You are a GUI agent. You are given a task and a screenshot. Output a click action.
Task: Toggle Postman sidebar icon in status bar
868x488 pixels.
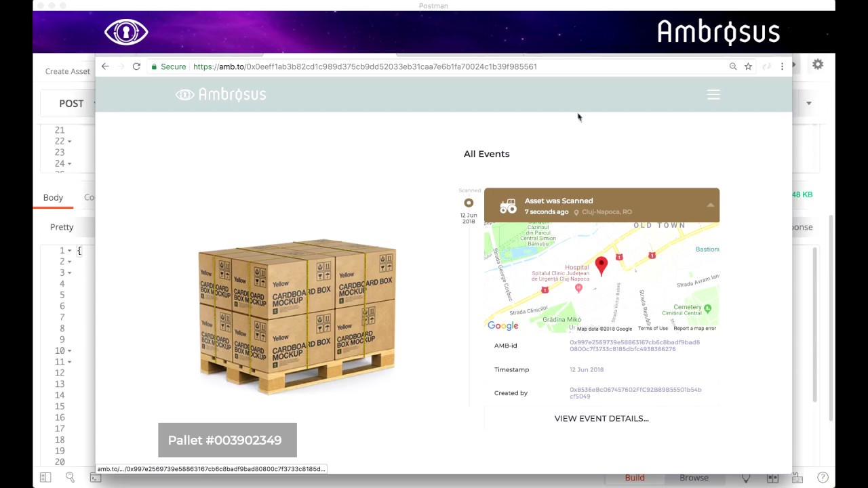pyautogui.click(x=45, y=478)
